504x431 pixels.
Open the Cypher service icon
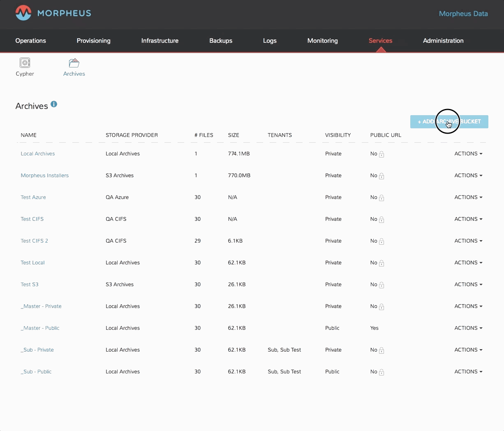[x=25, y=63]
